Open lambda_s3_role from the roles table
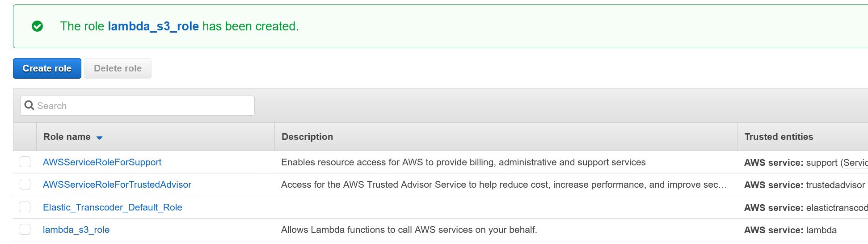This screenshot has width=868, height=244. pos(76,230)
